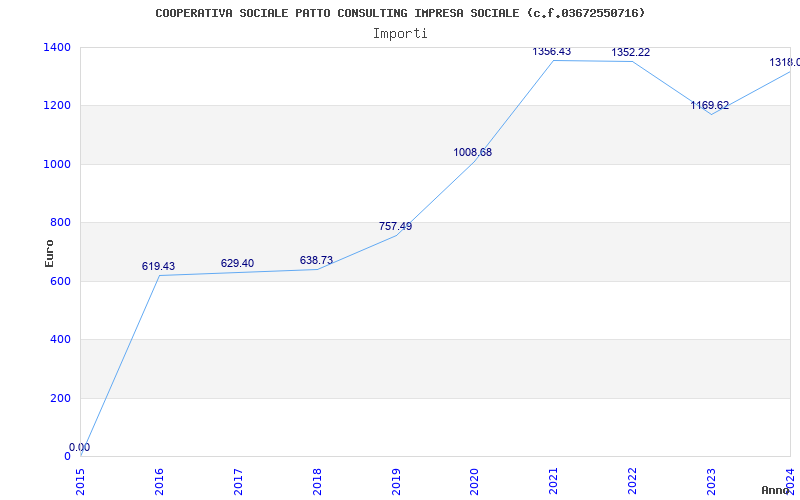The image size is (800, 500).
Task: Click the 2017 x-axis year label
Action: click(x=238, y=481)
